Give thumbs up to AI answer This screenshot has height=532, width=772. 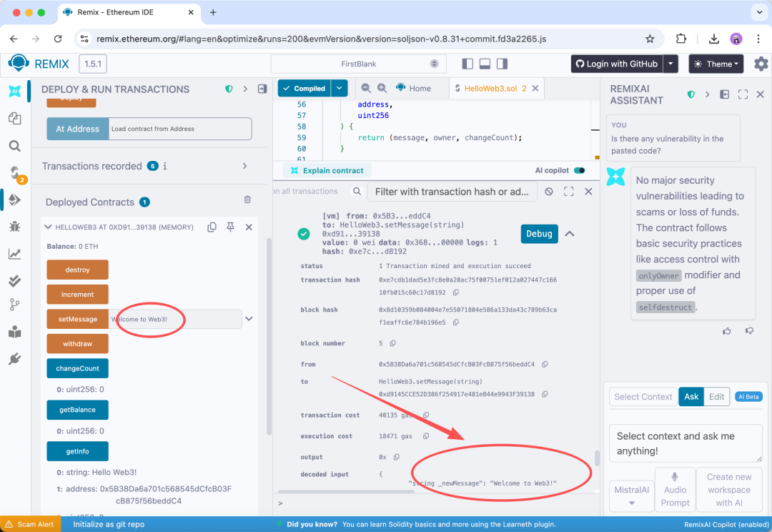point(727,331)
